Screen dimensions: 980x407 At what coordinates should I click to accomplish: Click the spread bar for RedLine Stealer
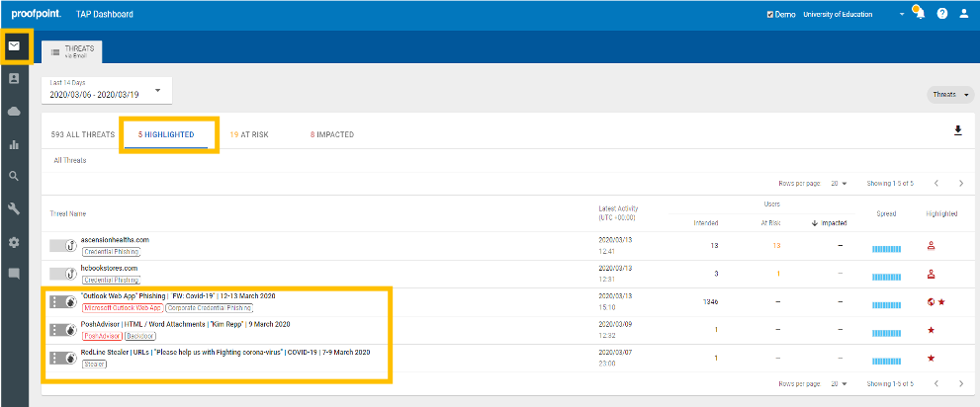(x=886, y=362)
